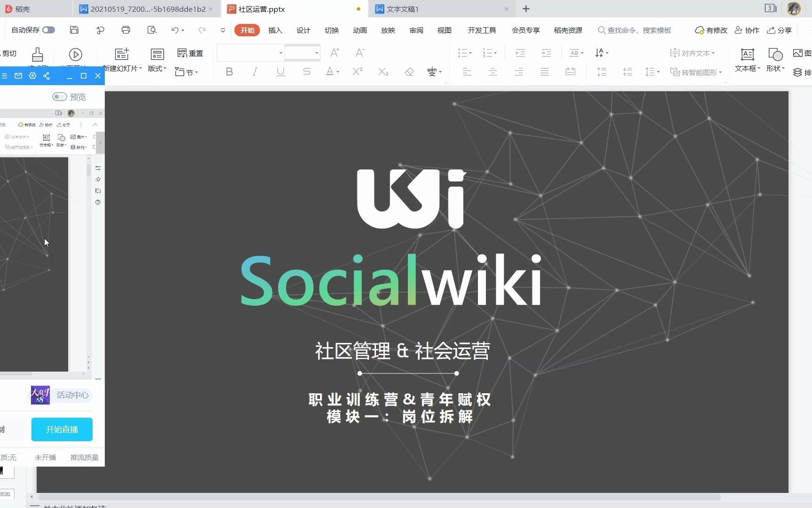Open the Slideshow (放映) tab
Viewport: 812px width, 508px height.
[388, 30]
